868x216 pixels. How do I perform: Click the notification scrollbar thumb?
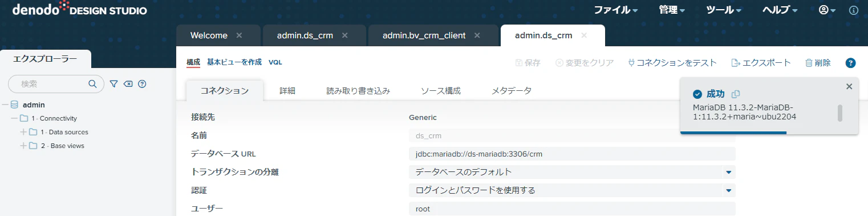tap(839, 113)
